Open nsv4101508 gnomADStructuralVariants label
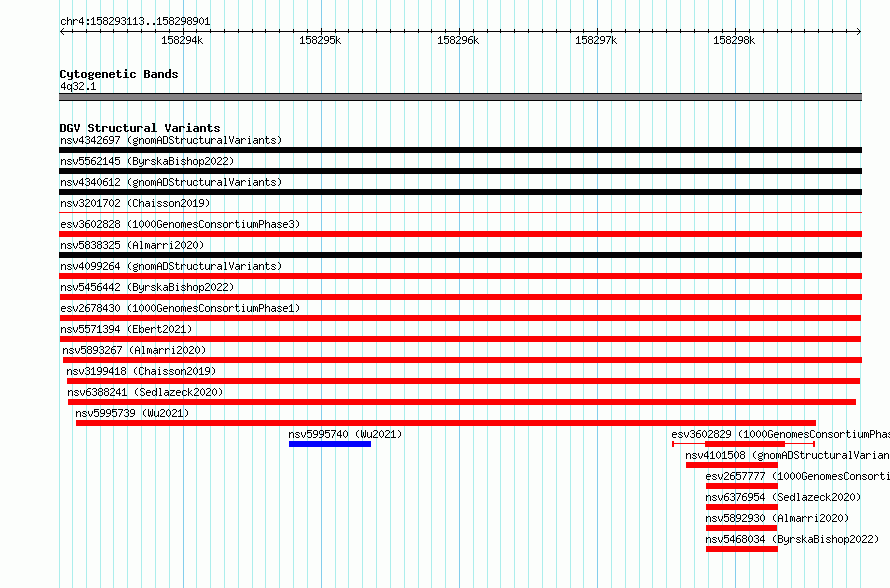Image resolution: width=890 pixels, height=588 pixels. coord(787,455)
